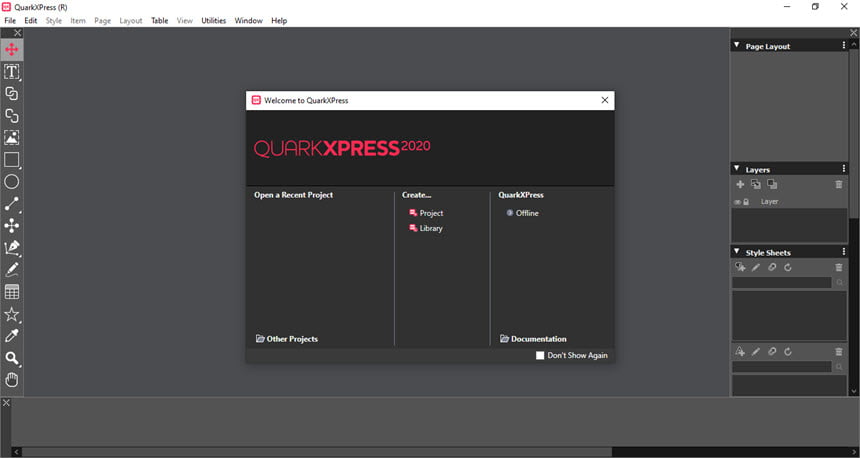Click the 'Layer' column header text
Screen dimensions: 860x458
tap(769, 202)
